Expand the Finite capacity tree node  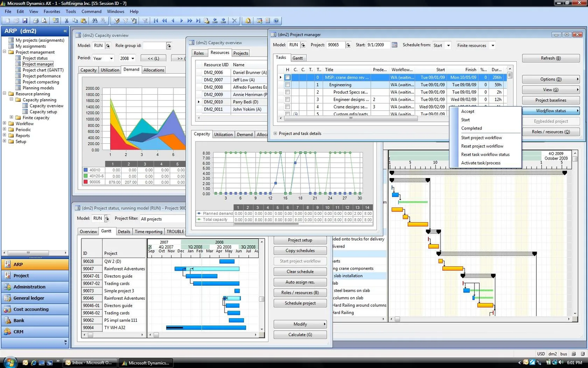point(11,118)
